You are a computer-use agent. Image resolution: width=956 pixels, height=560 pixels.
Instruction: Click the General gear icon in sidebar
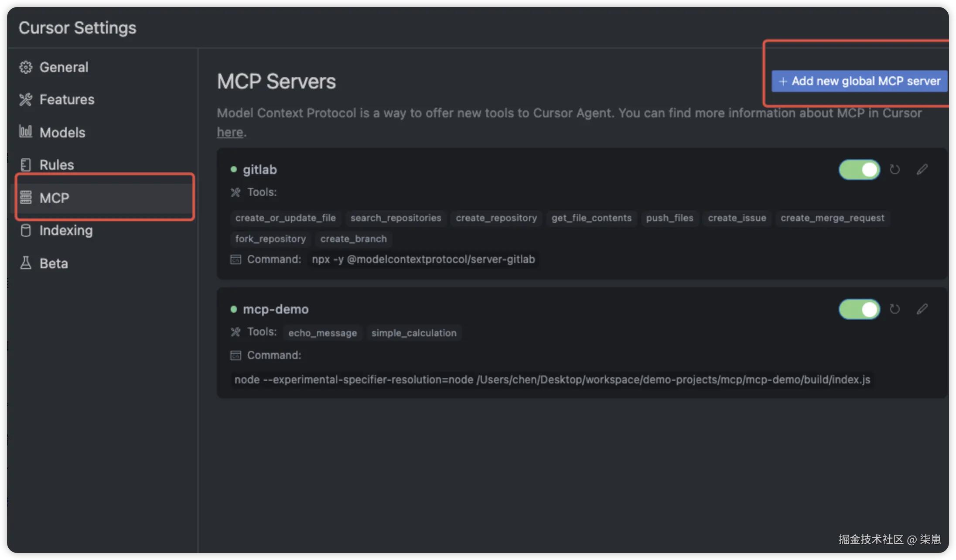(26, 67)
